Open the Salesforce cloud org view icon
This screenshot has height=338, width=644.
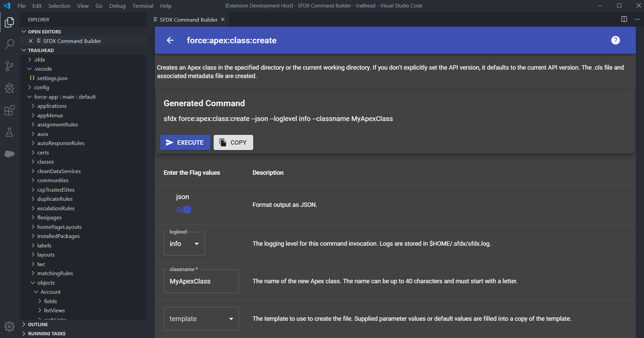click(x=9, y=154)
